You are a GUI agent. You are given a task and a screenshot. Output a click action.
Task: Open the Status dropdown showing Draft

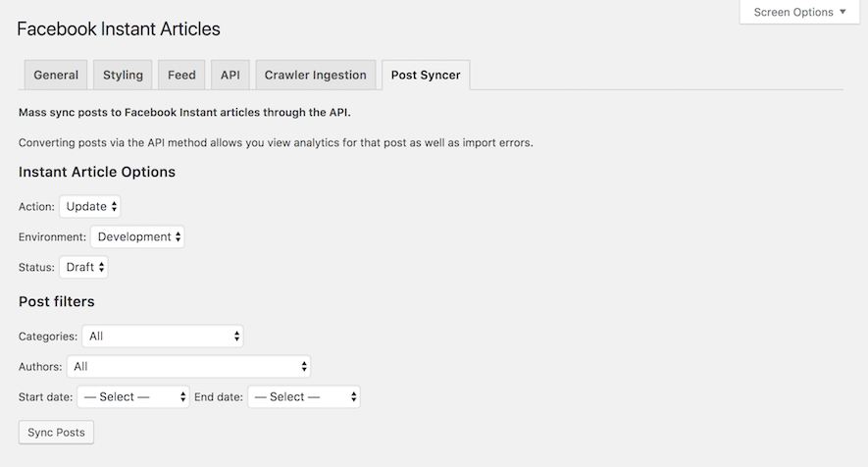[x=83, y=267]
